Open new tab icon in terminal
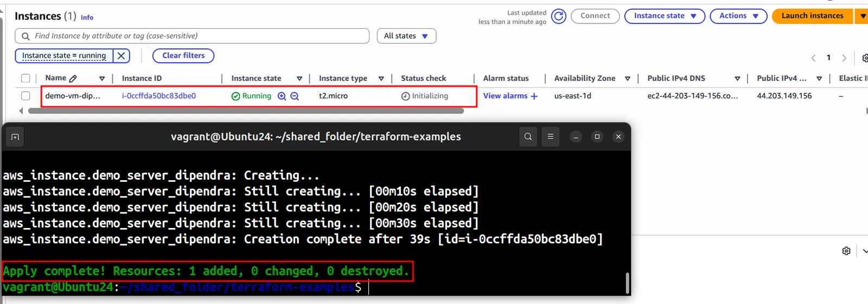Viewport: 868px width, 304px height. pos(15,137)
